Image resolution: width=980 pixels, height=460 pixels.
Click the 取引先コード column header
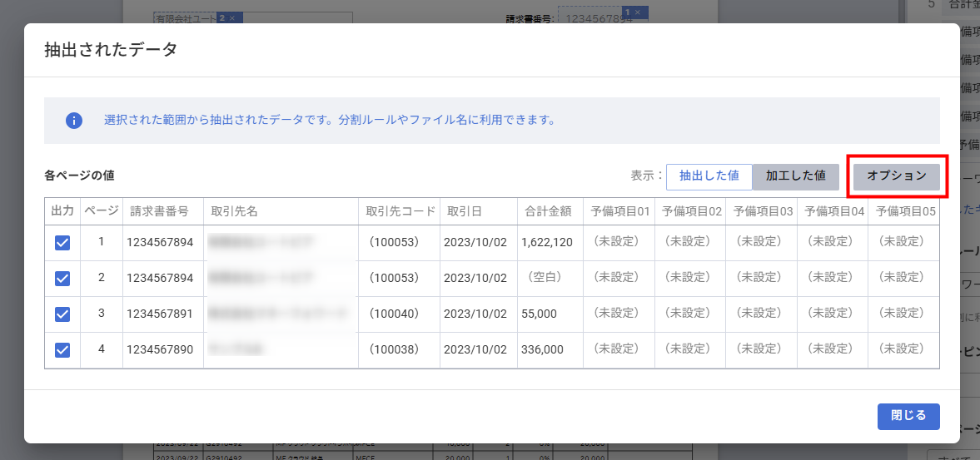point(400,211)
